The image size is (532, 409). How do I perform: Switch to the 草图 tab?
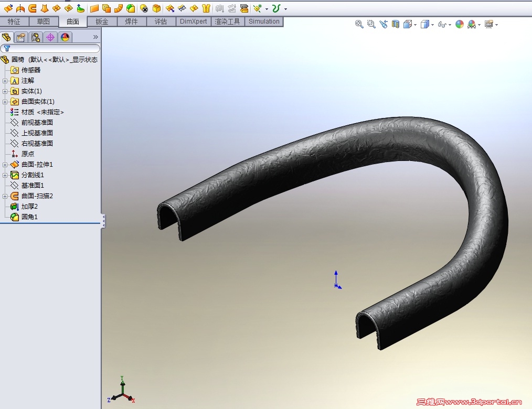coord(43,21)
